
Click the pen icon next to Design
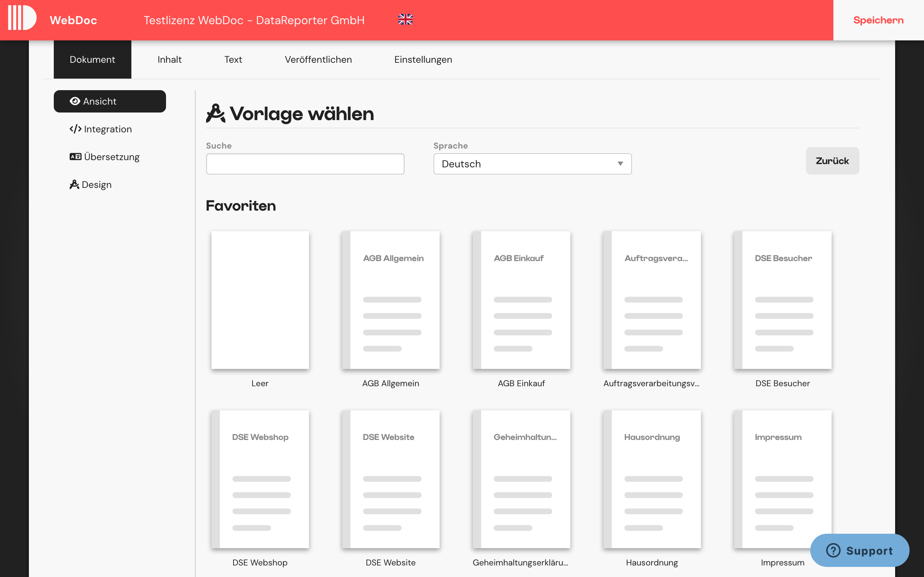74,184
